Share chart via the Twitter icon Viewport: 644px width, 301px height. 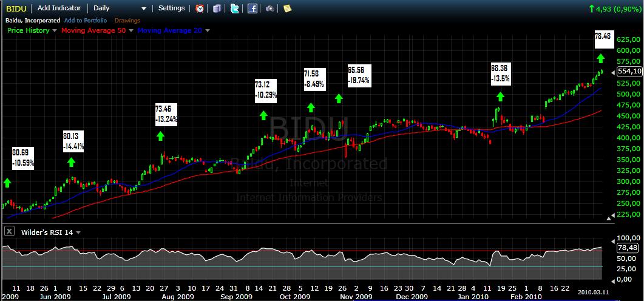click(x=234, y=8)
